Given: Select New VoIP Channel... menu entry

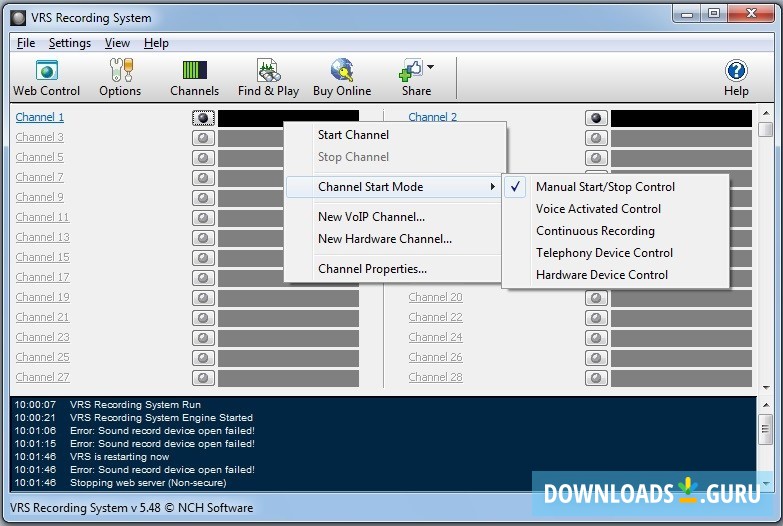Looking at the screenshot, I should 394,217.
